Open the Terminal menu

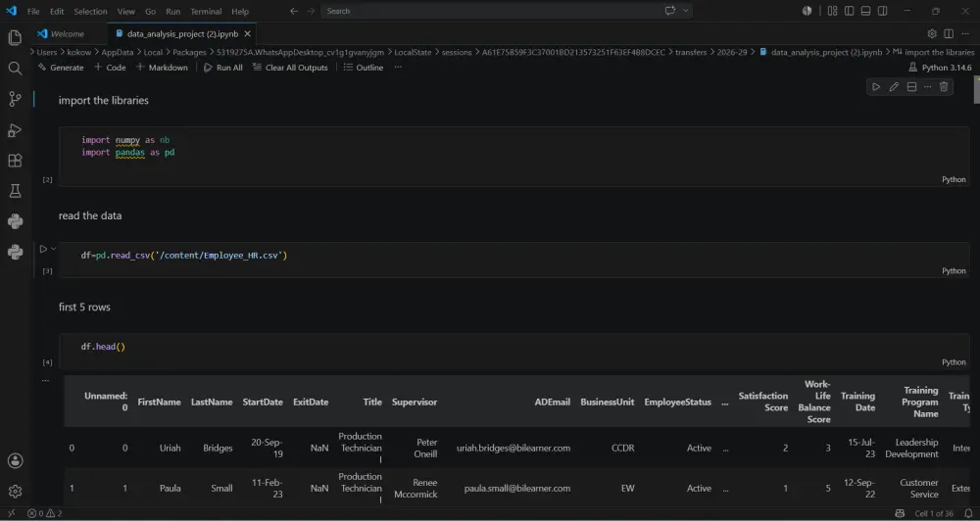pyautogui.click(x=206, y=11)
